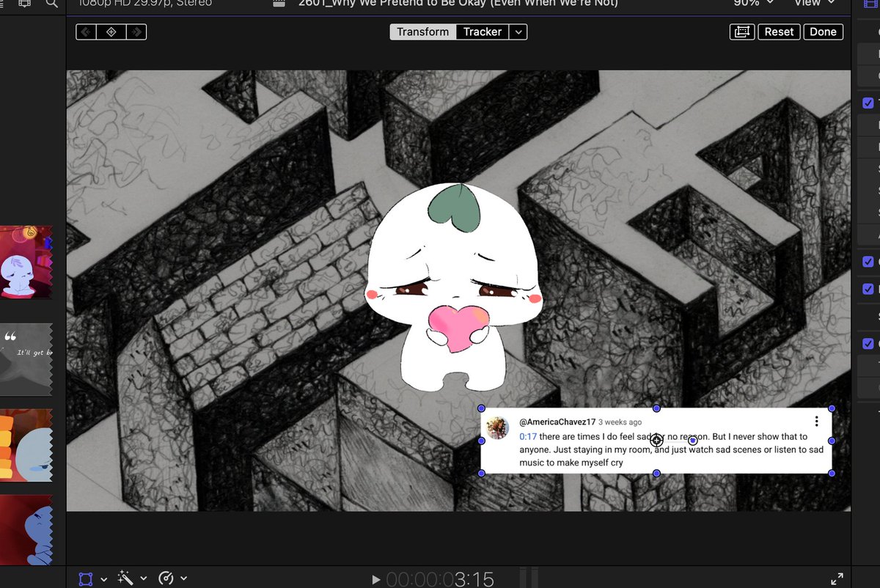Click the 00:00:03:15 timecode display
The height and width of the screenshot is (588, 880).
point(440,579)
